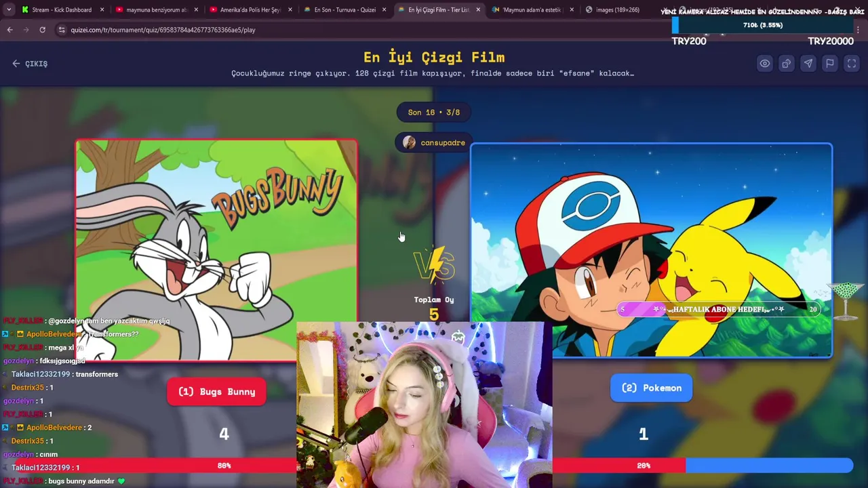The image size is (868, 488).
Task: Vote for (1) Bugs Bunny button
Action: (x=216, y=392)
